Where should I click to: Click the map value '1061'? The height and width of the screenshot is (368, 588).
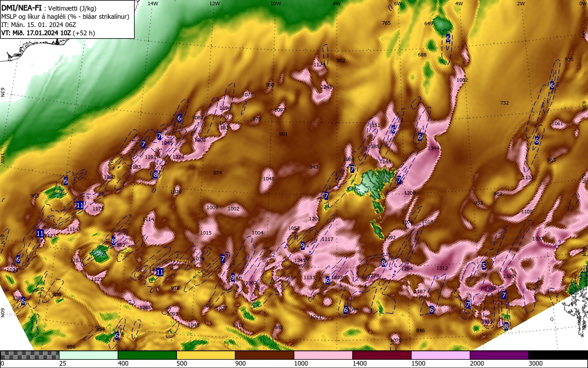[557, 123]
